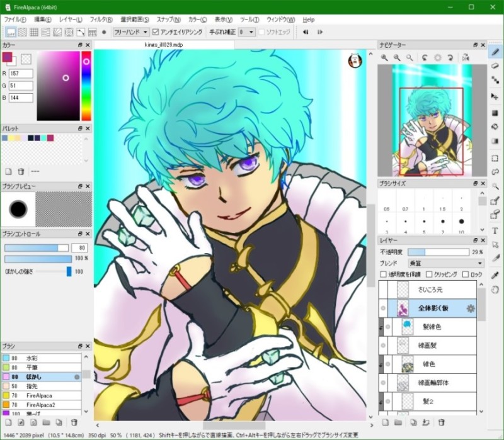This screenshot has width=504, height=440.
Task: Rotate canvas left in navigator
Action: point(425,57)
